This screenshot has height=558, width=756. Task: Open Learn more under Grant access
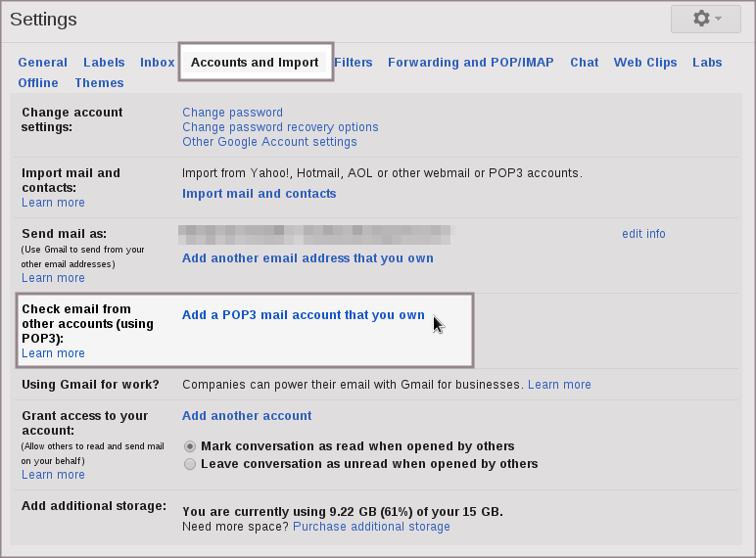(53, 475)
